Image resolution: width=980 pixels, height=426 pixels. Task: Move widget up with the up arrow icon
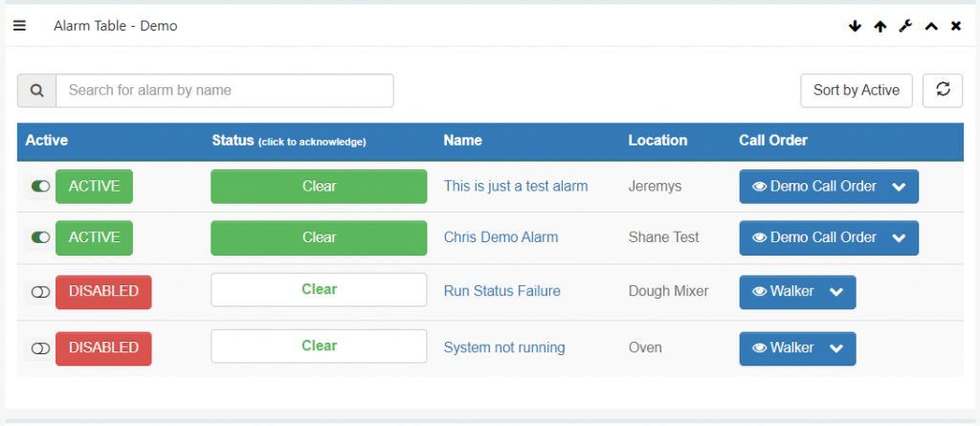point(880,26)
